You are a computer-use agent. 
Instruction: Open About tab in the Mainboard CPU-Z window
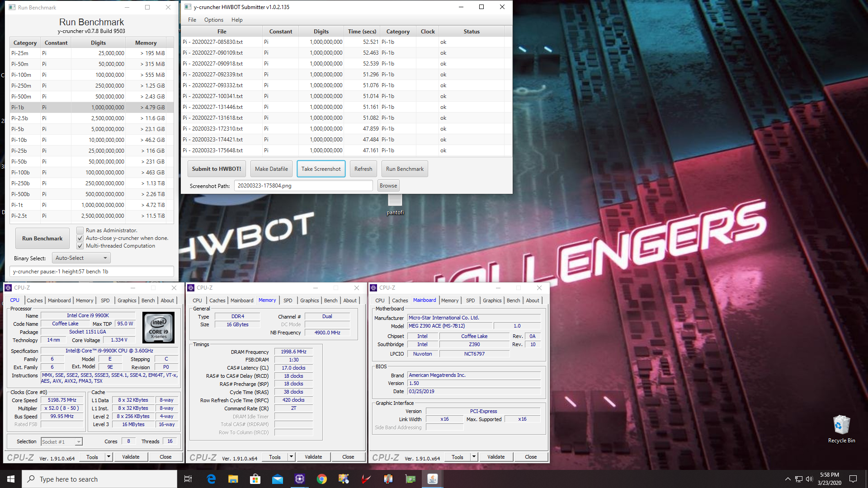tap(533, 300)
